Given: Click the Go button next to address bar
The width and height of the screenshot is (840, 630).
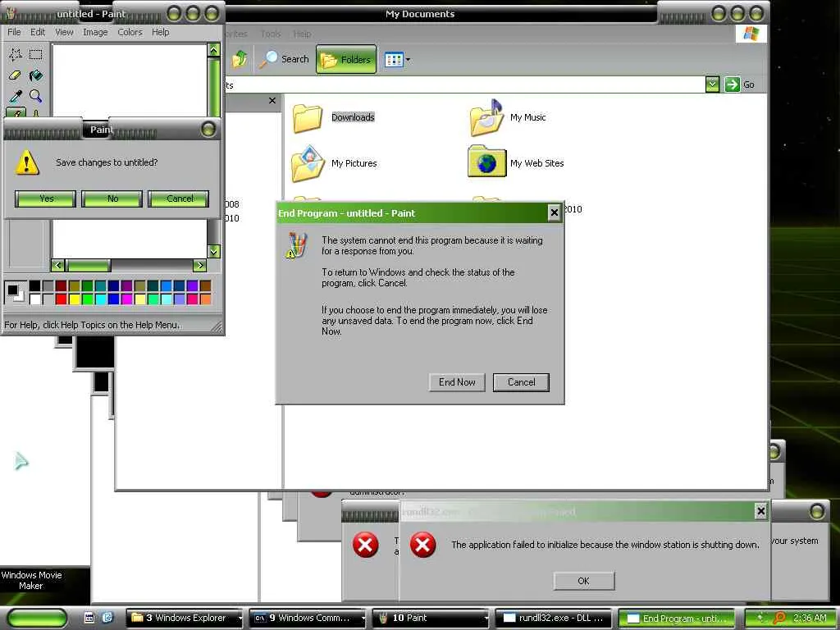Looking at the screenshot, I should (740, 84).
